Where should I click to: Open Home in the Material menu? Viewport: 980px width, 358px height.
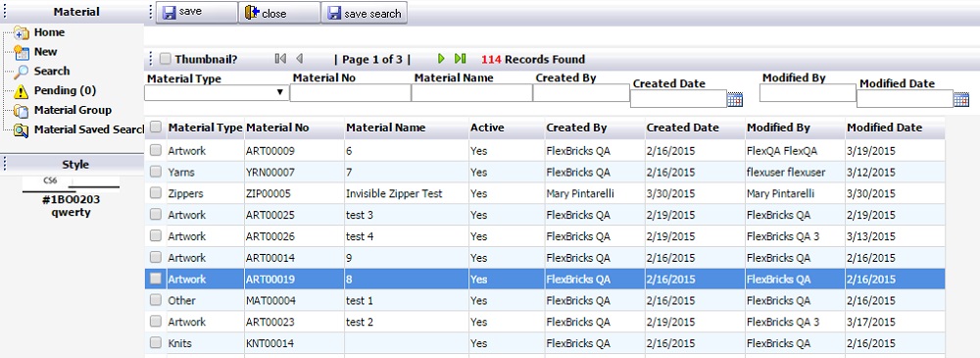pyautogui.click(x=49, y=32)
